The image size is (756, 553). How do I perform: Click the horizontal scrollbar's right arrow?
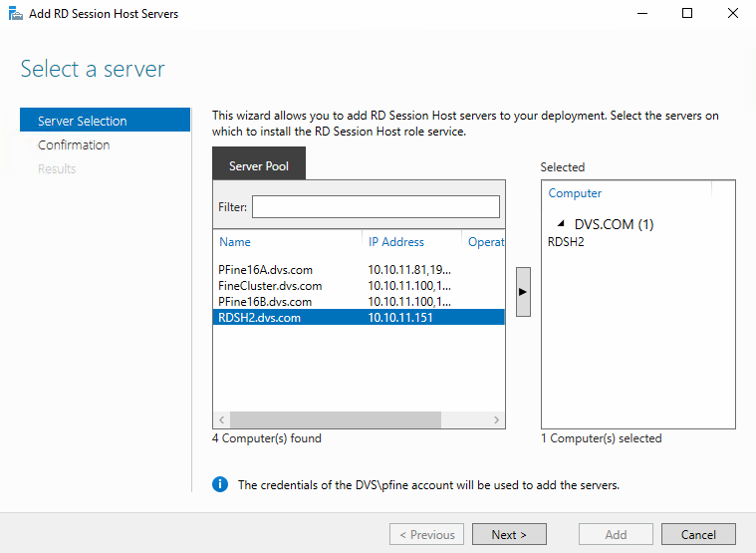pos(496,419)
